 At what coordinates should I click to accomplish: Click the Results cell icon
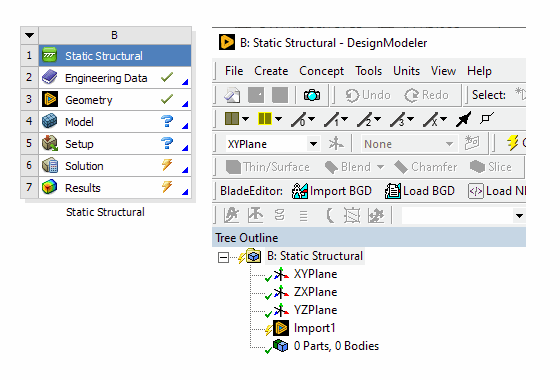pyautogui.click(x=50, y=188)
